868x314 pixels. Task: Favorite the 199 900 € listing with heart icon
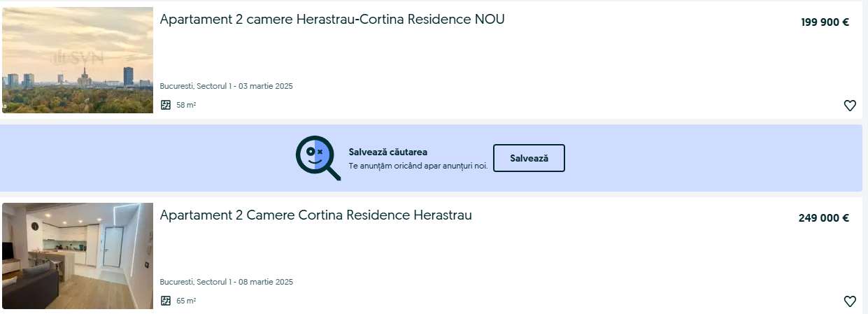click(x=850, y=106)
